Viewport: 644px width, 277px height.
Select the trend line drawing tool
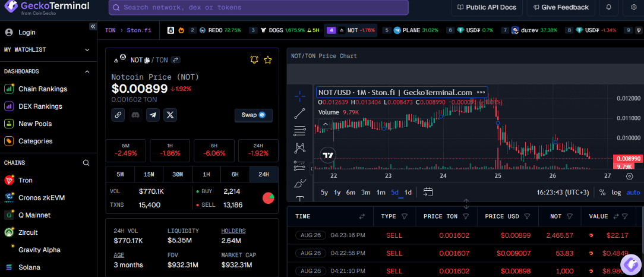(x=299, y=113)
